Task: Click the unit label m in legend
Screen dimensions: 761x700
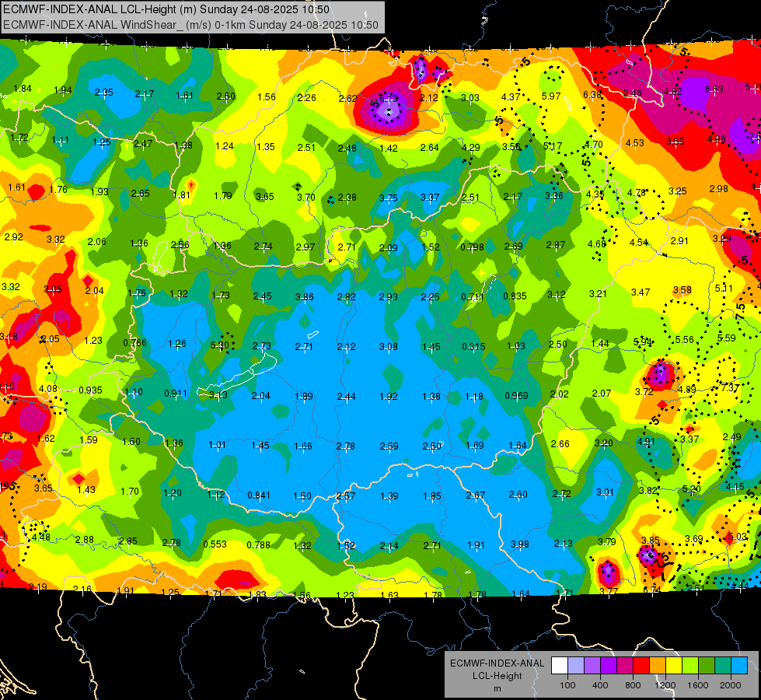Action: tap(497, 688)
